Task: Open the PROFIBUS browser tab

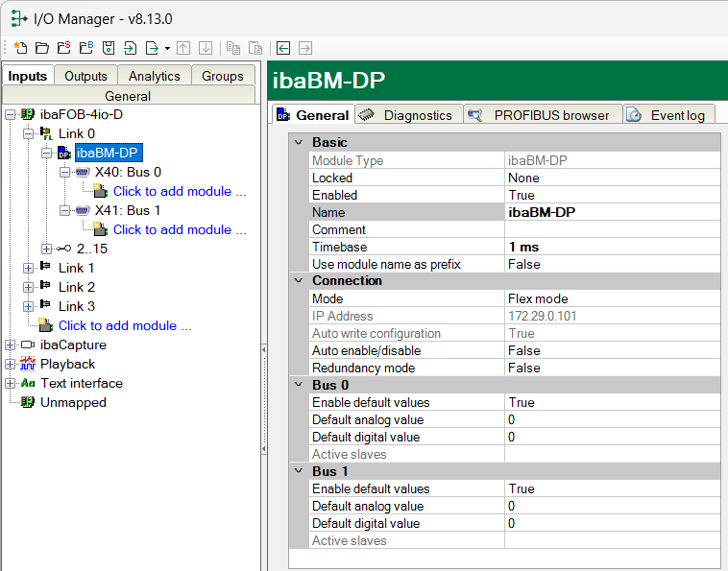Action: point(544,114)
